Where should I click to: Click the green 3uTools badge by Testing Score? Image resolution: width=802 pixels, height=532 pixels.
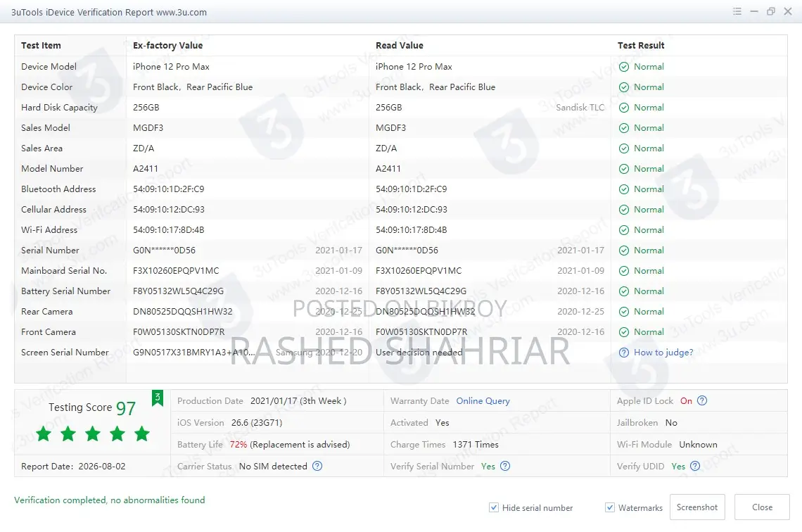pyautogui.click(x=158, y=398)
